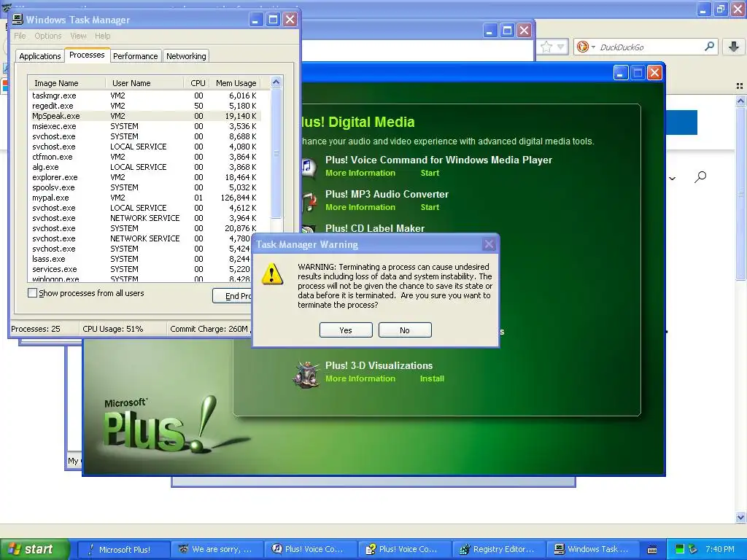Screen dimensions: 747x560
Task: Select services.exe process row
Action: pyautogui.click(x=141, y=269)
